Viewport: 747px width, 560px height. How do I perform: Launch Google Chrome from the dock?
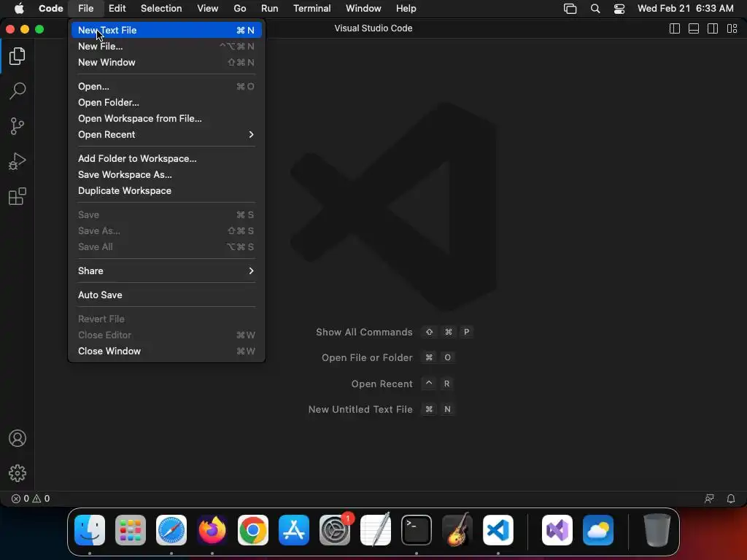point(253,530)
